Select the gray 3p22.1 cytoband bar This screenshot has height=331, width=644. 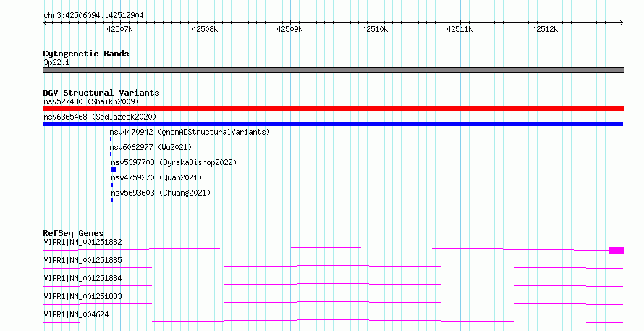pyautogui.click(x=333, y=70)
